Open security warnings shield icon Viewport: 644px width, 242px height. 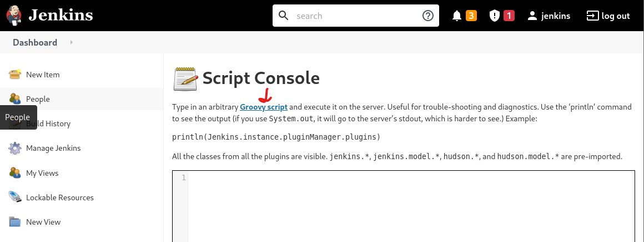494,16
